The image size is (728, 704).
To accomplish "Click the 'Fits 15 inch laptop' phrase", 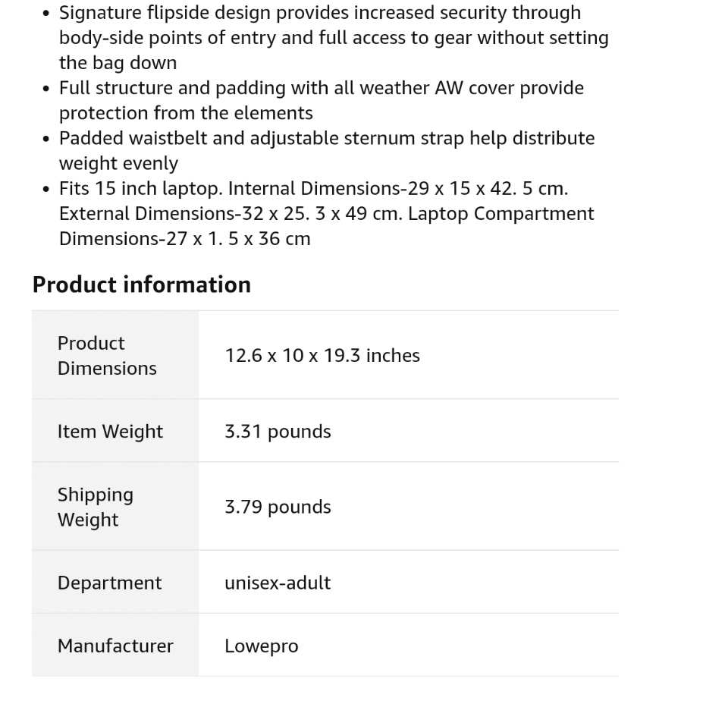I will tap(141, 188).
